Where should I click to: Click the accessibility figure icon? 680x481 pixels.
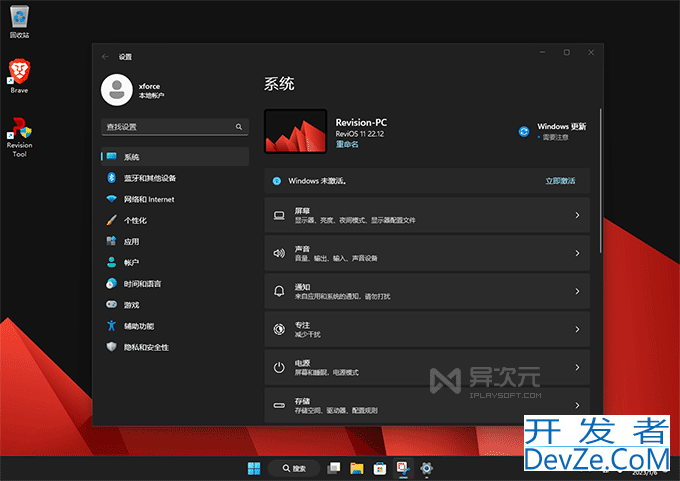(111, 326)
